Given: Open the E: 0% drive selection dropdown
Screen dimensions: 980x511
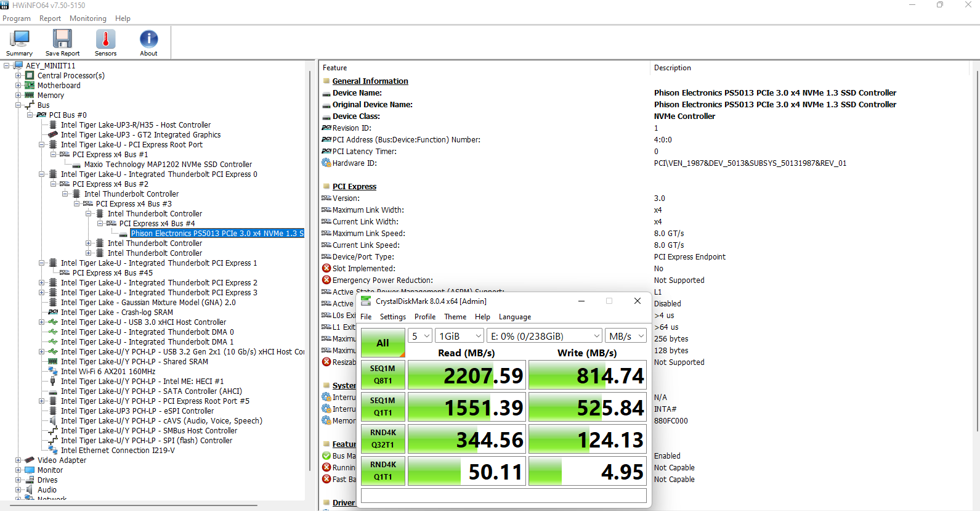Looking at the screenshot, I should (x=545, y=336).
